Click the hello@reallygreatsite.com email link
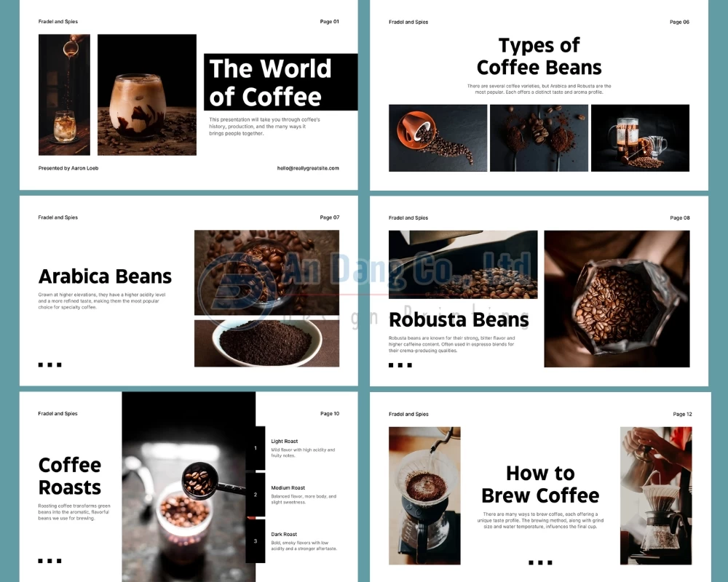This screenshot has height=582, width=728. point(308,168)
